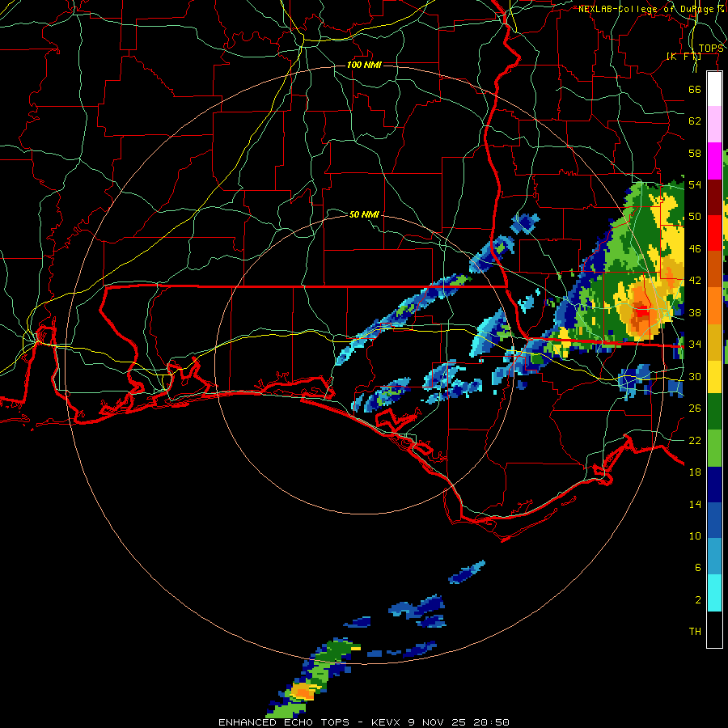Click the '58' legend value
This screenshot has height=728, width=728.
click(695, 153)
